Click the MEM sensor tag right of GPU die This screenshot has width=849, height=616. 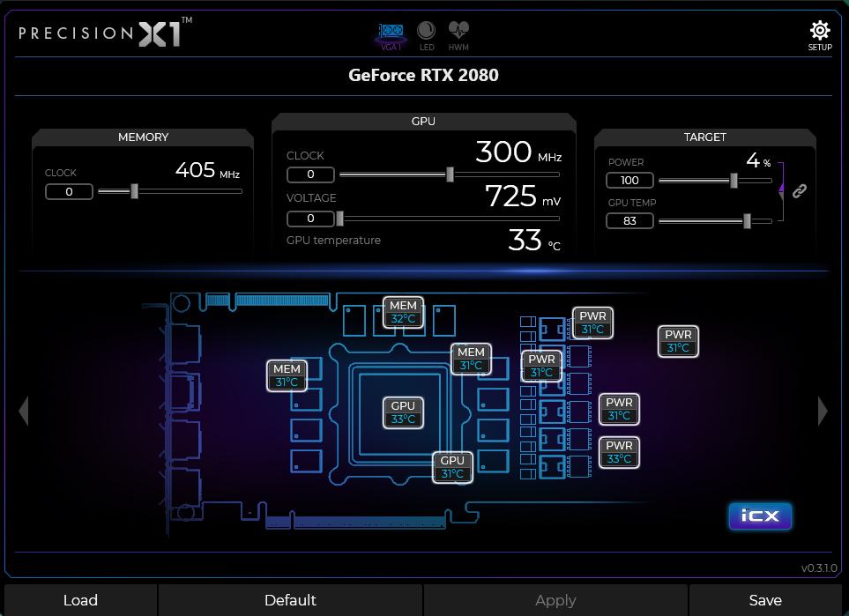(471, 359)
